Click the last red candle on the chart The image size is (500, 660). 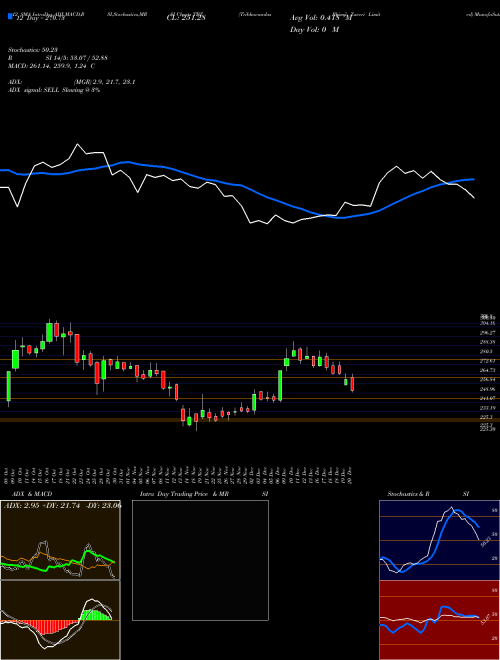click(352, 384)
